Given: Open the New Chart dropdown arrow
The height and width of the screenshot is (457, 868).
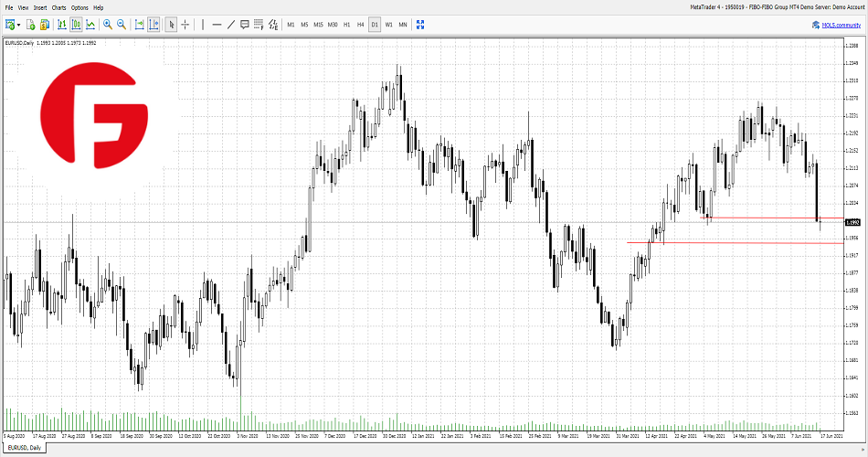Looking at the screenshot, I should (x=18, y=25).
